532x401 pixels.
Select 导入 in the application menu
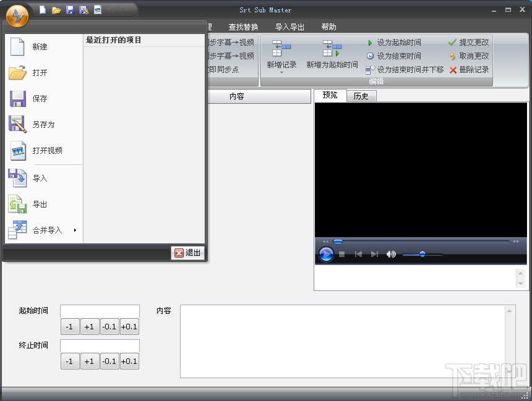44,179
